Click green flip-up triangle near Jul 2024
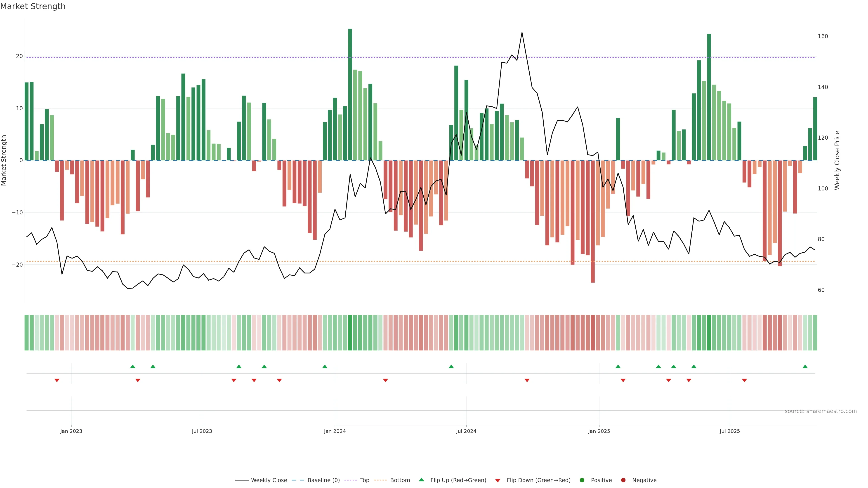Image resolution: width=868 pixels, height=488 pixels. (451, 366)
